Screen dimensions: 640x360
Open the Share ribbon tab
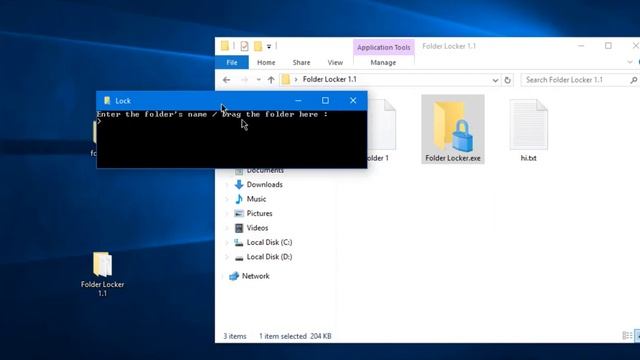point(301,62)
